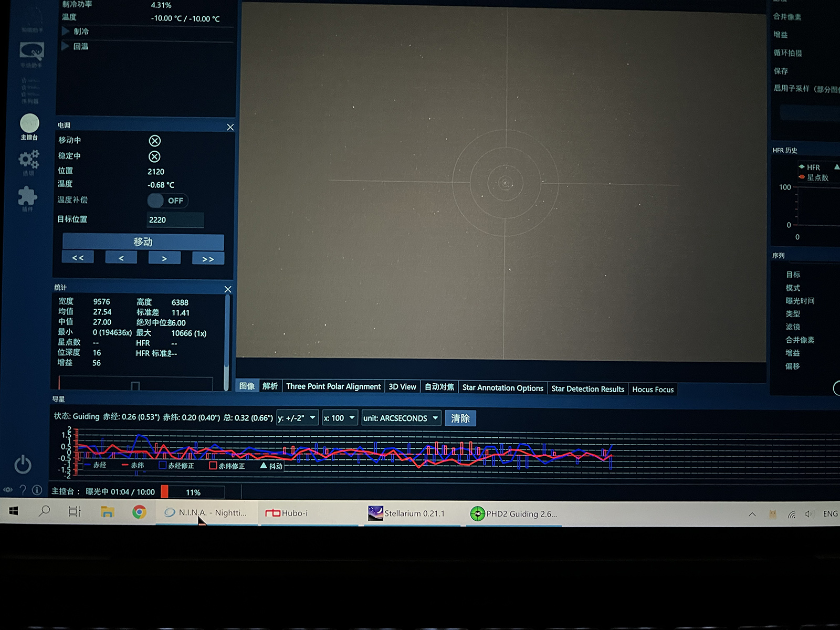Viewport: 840px width, 630px height.
Task: Open the info circle icon
Action: [x=37, y=490]
